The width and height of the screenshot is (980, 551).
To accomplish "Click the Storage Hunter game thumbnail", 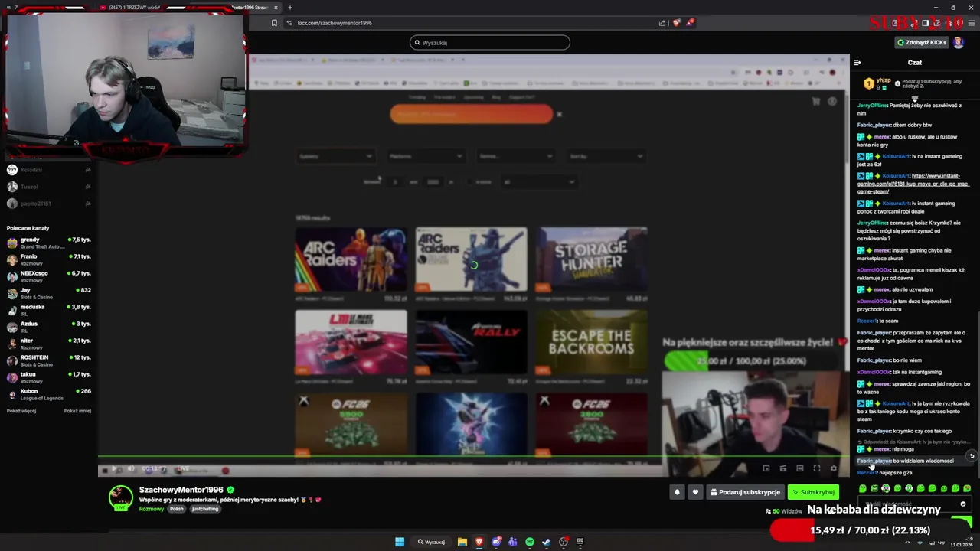I will pos(591,259).
